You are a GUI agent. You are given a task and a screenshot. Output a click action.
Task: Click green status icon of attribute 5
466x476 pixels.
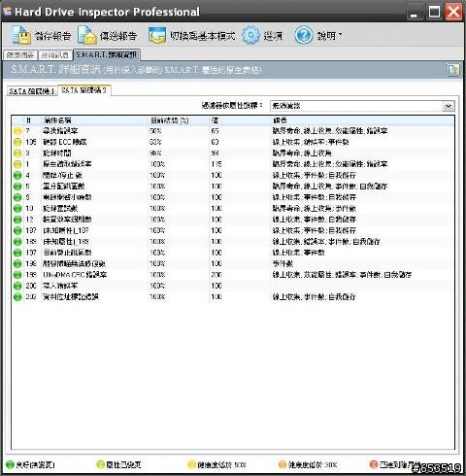tap(17, 187)
